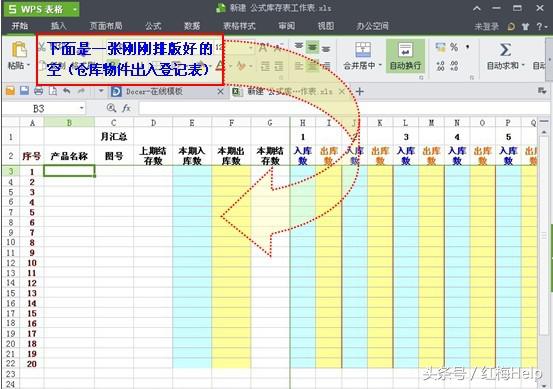Open the 页面布局 ribbon tab
This screenshot has height=389, width=553.
coord(105,26)
